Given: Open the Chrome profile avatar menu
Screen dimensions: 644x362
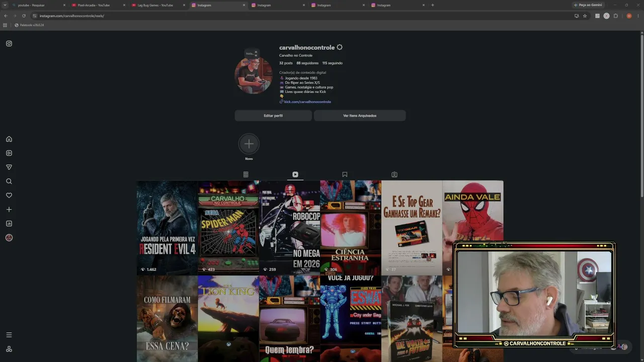Looking at the screenshot, I should tap(629, 16).
